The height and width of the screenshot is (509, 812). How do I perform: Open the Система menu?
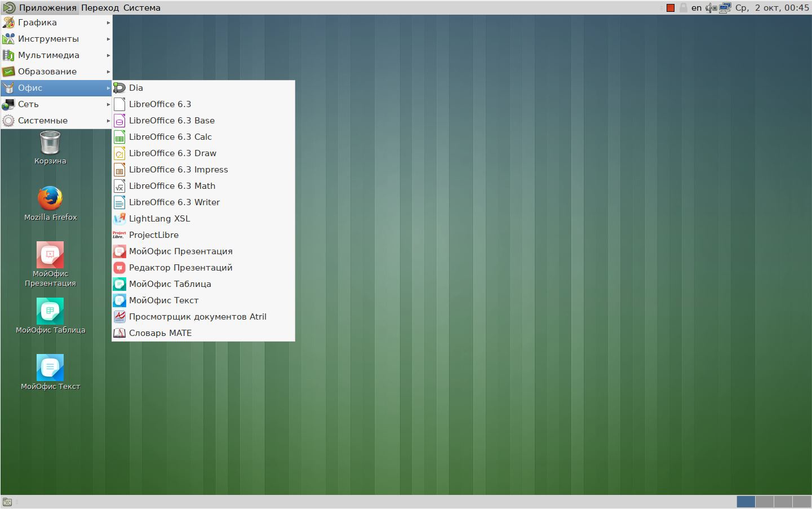coord(142,8)
